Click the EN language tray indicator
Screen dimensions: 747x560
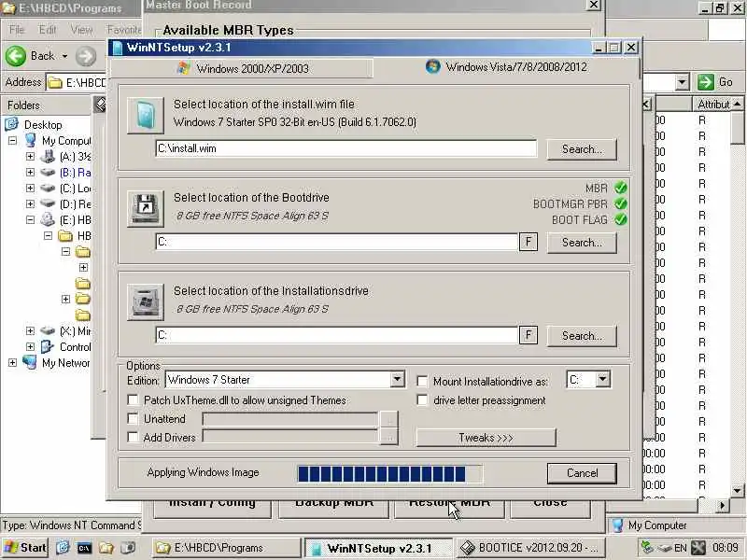[x=681, y=548]
